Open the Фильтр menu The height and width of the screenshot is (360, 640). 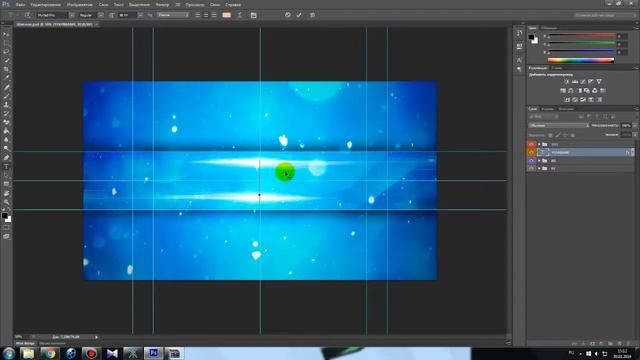[162, 4]
